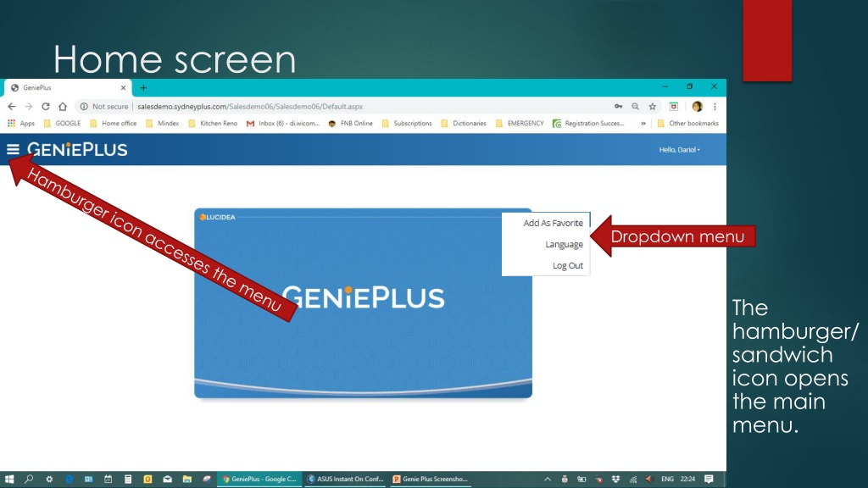Open a new browser tab
The width and height of the screenshot is (868, 488).
pyautogui.click(x=143, y=87)
